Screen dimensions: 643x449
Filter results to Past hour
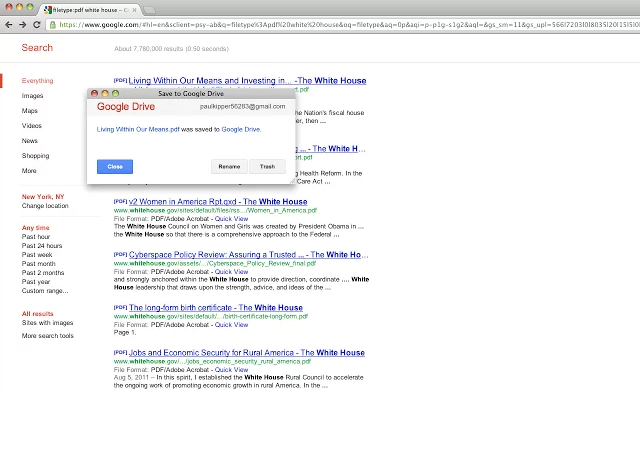(x=36, y=237)
